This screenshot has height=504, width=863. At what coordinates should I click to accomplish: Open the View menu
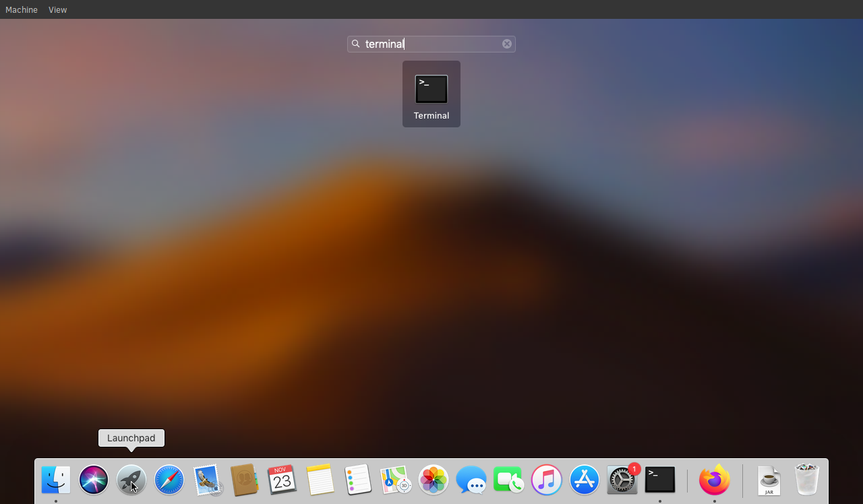coord(57,10)
